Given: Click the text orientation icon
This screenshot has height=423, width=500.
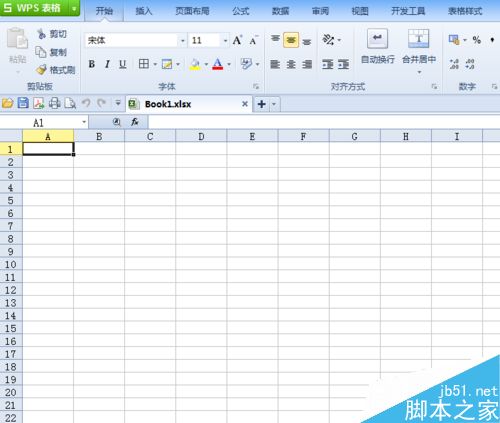Looking at the screenshot, I should click(329, 40).
